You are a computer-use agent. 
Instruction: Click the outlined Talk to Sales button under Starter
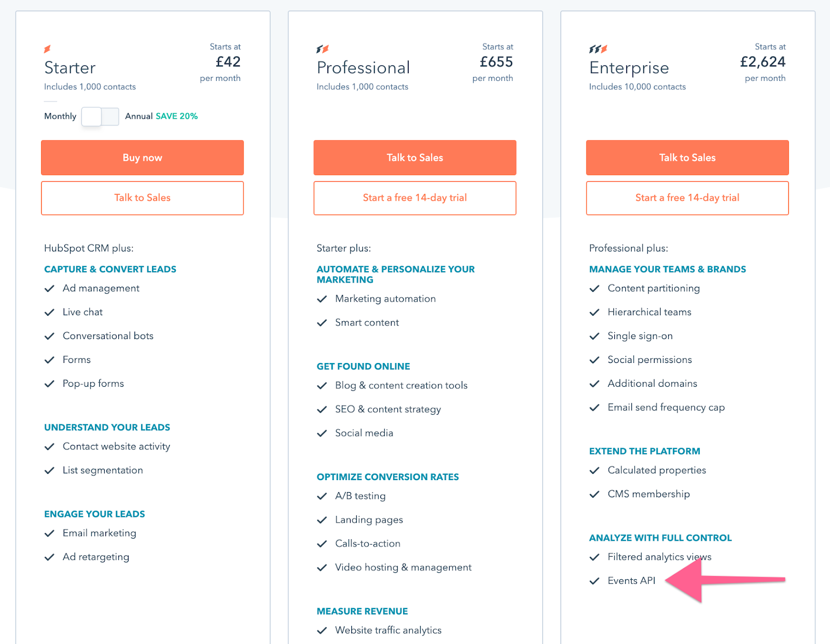click(x=142, y=198)
